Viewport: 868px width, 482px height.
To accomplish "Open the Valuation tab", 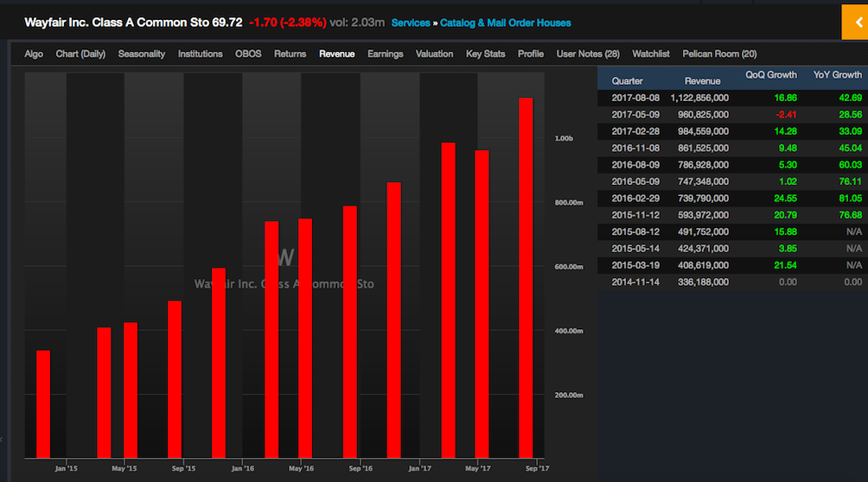I will tap(435, 54).
